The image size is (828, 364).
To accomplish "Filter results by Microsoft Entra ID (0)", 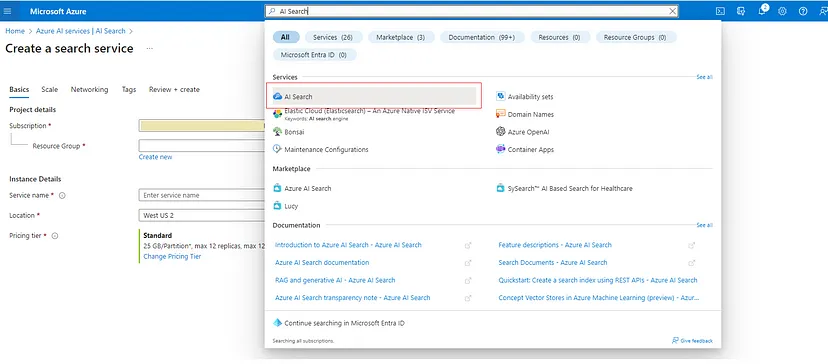I will [314, 54].
